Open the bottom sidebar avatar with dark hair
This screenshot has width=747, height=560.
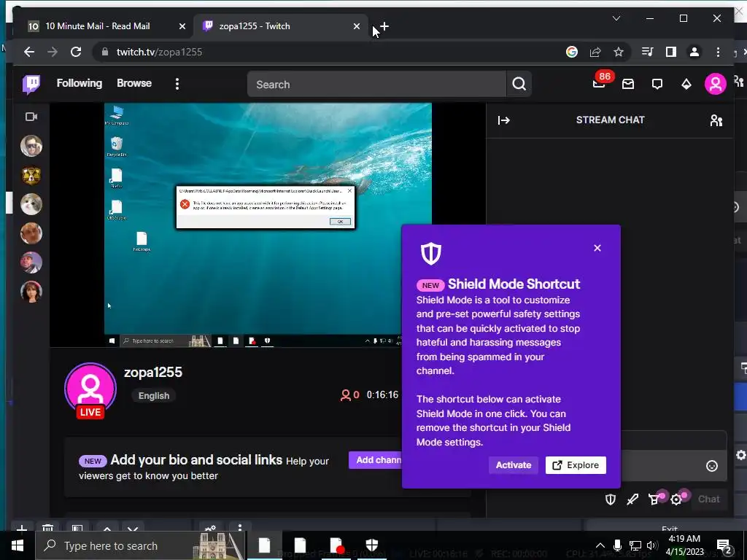point(31,292)
